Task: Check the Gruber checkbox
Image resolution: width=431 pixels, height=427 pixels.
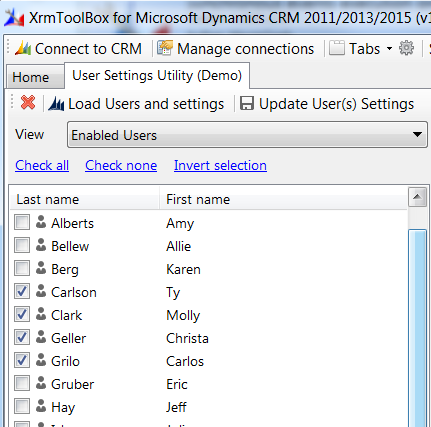Action: coord(22,383)
